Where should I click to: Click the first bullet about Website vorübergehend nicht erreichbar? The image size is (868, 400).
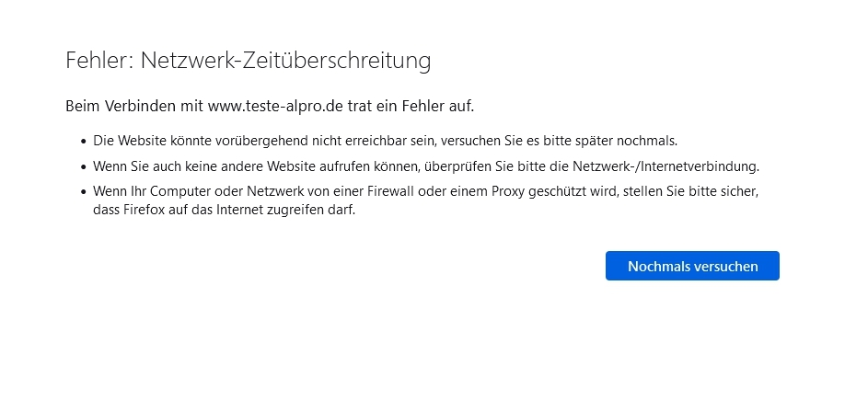[385, 141]
